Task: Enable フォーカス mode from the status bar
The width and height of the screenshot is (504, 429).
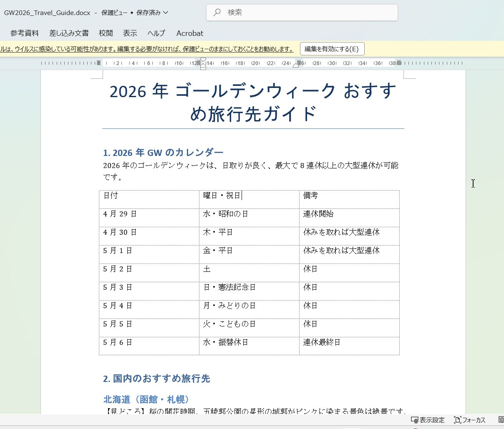Action: pos(470,420)
